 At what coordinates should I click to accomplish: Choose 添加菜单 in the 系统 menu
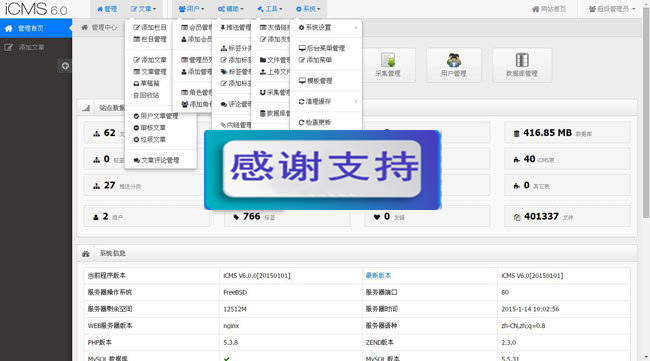(315, 60)
